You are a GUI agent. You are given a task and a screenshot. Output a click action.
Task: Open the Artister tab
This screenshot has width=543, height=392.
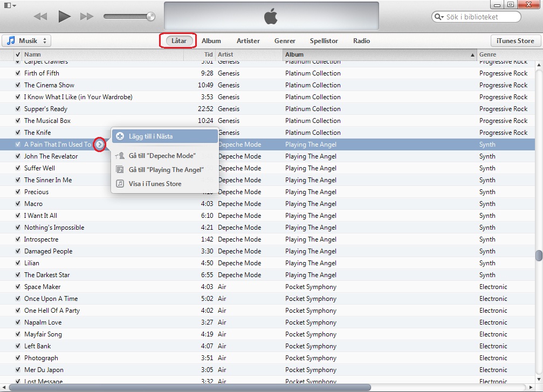pos(248,40)
